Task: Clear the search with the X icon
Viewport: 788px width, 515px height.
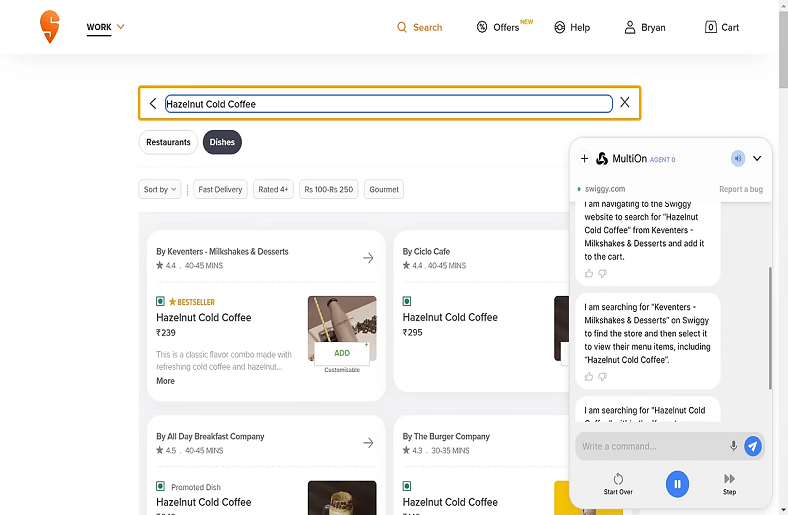Action: [x=625, y=102]
